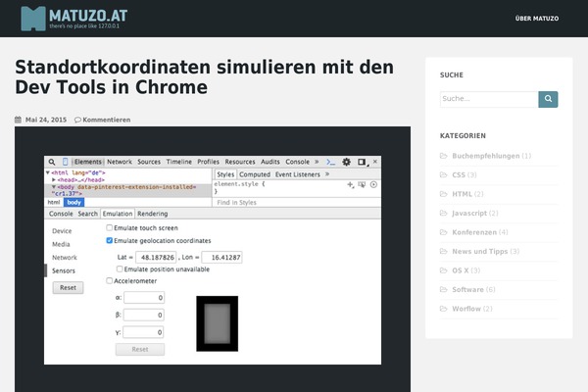
Task: Expand the head node triangle
Action: (54, 180)
